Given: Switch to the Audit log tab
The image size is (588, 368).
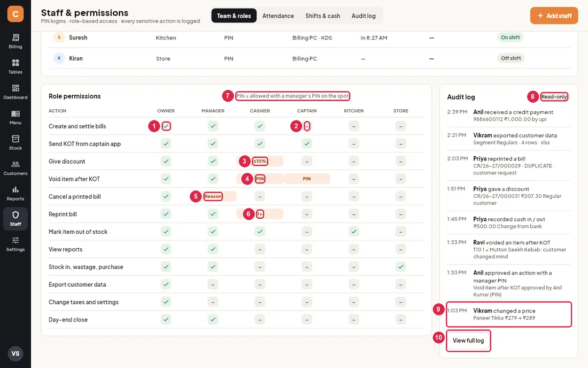Looking at the screenshot, I should tap(363, 16).
